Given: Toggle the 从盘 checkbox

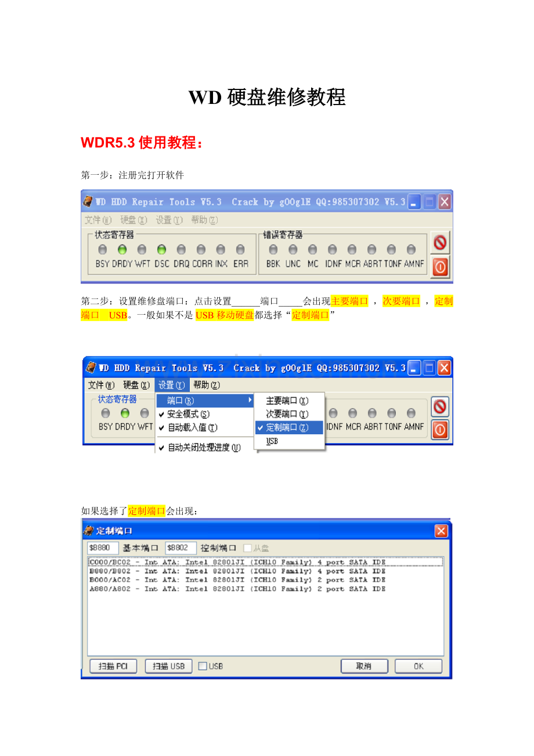Looking at the screenshot, I should [x=247, y=548].
